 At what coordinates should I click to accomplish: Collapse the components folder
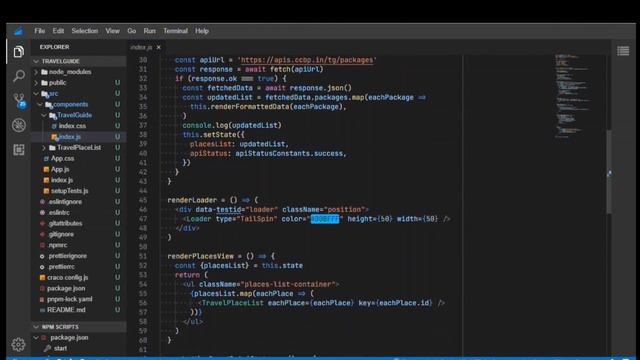pyautogui.click(x=79, y=104)
